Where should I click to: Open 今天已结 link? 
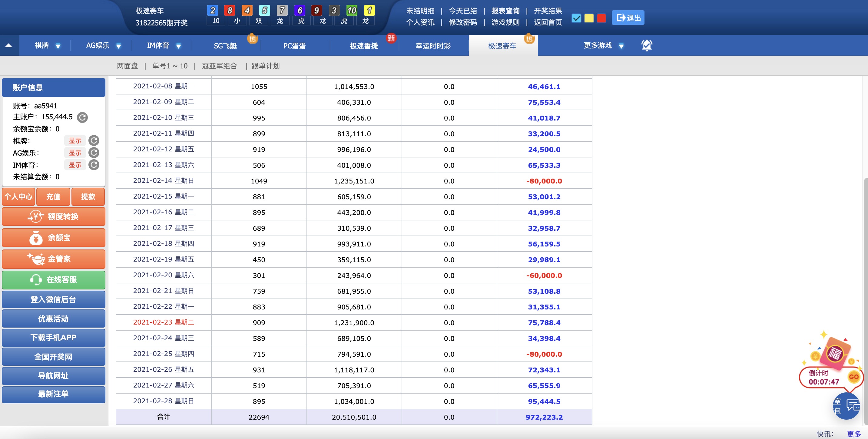coord(463,11)
